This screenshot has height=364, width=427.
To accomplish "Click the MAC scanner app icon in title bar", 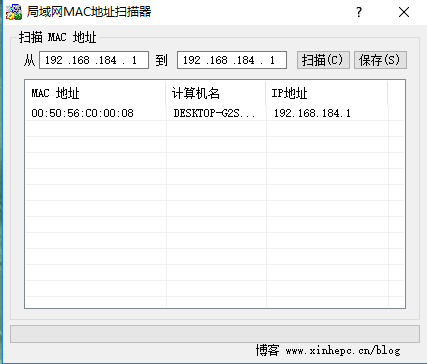I will point(14,12).
